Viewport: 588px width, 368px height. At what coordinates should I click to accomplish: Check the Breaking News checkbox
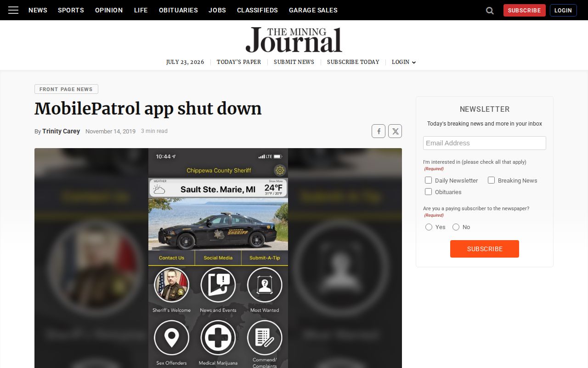coord(491,180)
